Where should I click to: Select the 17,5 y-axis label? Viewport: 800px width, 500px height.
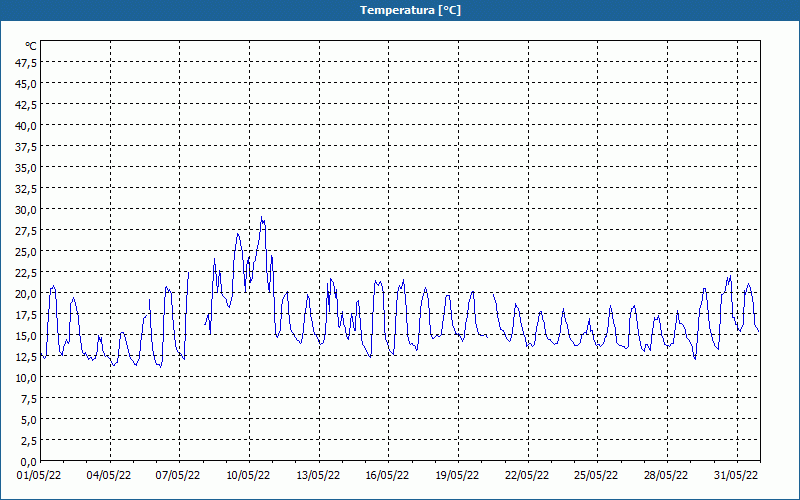[27, 315]
